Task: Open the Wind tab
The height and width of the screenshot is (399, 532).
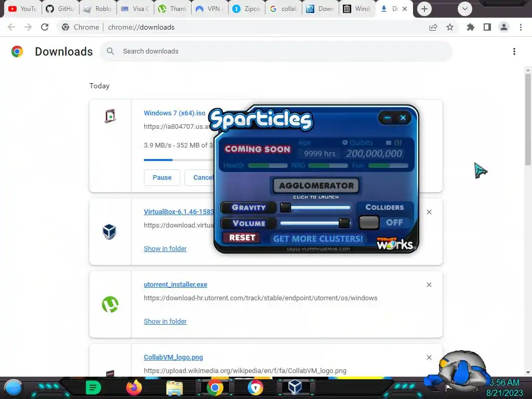Action: [x=357, y=9]
